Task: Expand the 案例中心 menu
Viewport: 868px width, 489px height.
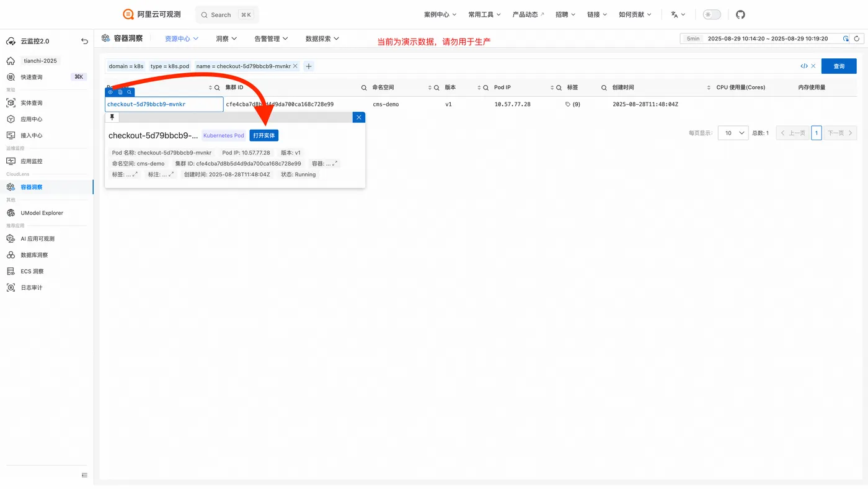Action: (x=440, y=15)
